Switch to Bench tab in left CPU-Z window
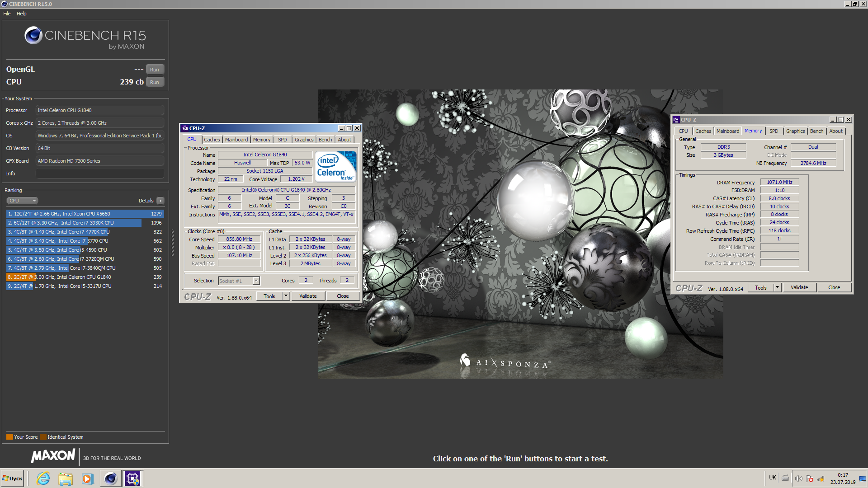 point(325,140)
